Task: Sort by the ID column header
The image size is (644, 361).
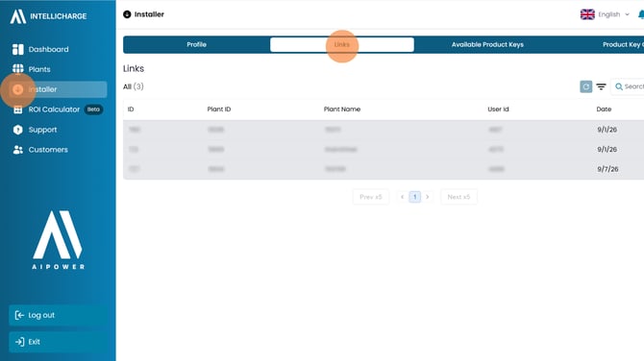Action: click(x=131, y=109)
